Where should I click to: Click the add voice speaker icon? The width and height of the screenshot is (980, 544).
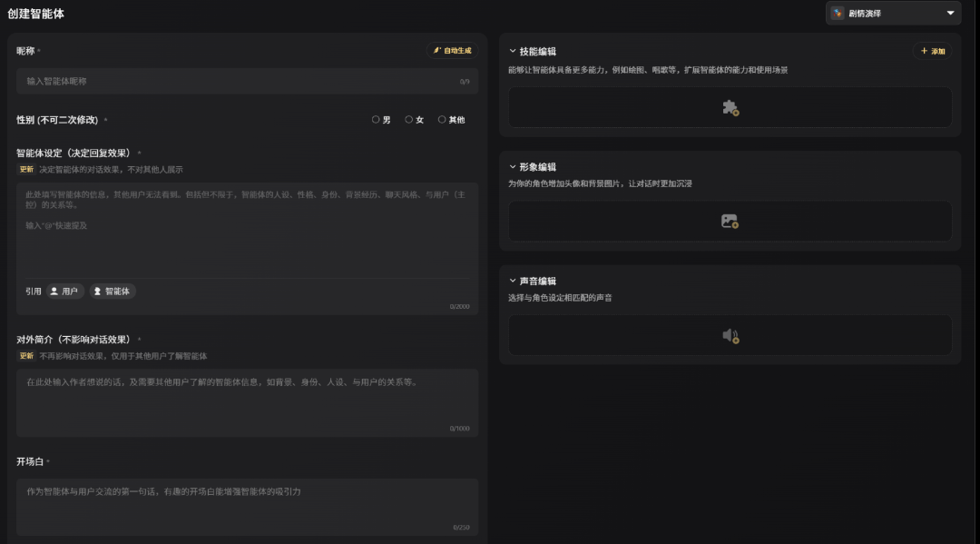point(730,335)
